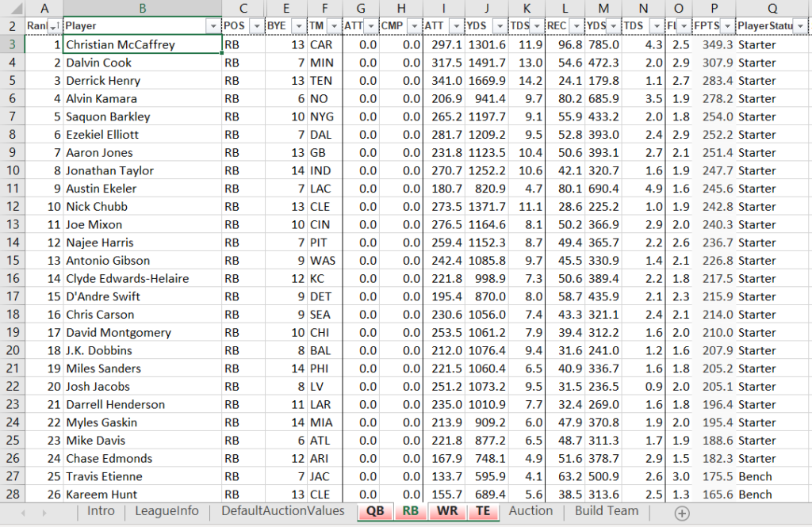This screenshot has height=527, width=812.
Task: Open the sorted filter icon on Rank column
Action: (x=54, y=25)
